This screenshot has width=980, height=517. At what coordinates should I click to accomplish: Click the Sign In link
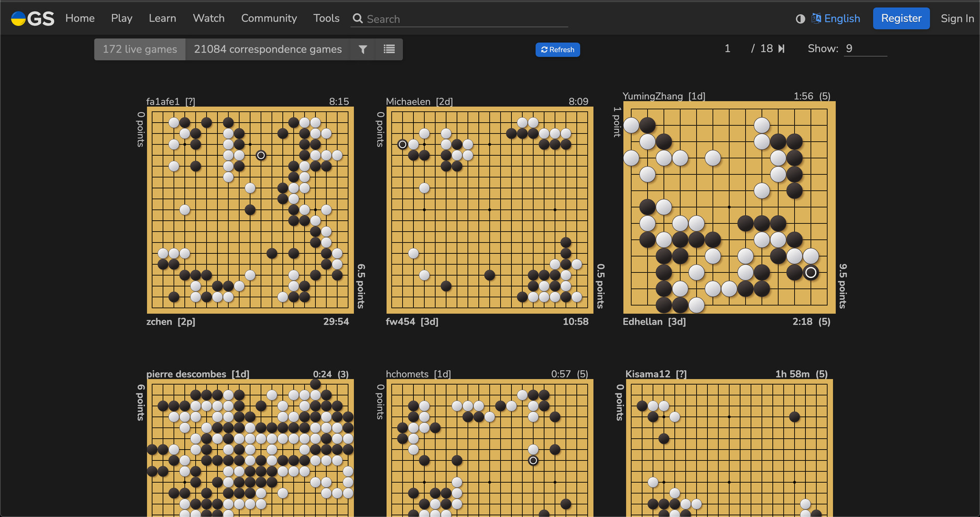(957, 19)
